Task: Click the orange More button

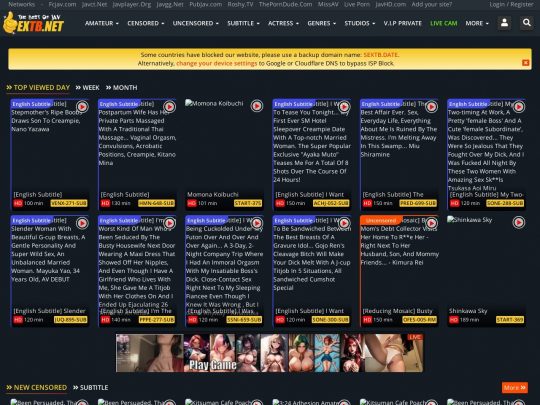Action: [515, 388]
